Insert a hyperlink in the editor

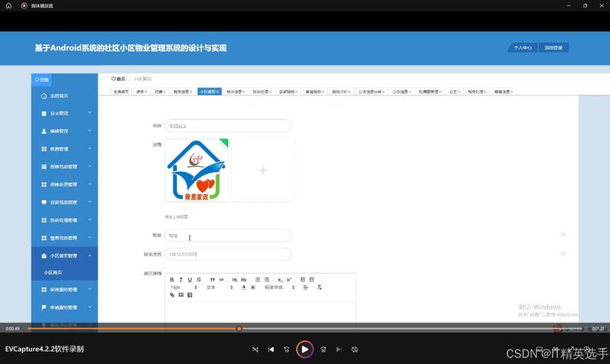(x=172, y=295)
